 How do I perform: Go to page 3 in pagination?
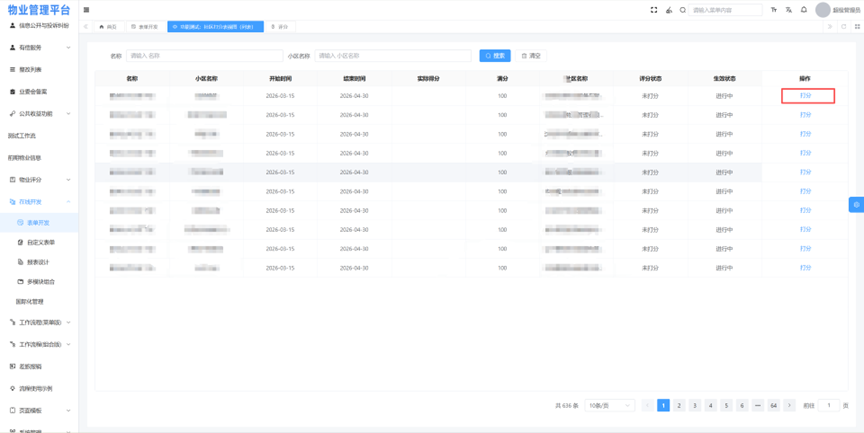tap(694, 406)
